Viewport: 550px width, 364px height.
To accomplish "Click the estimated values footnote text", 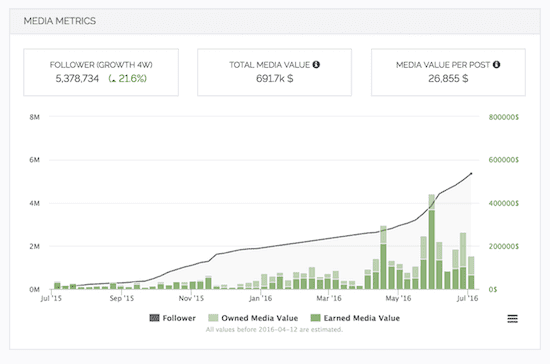I will point(274,329).
